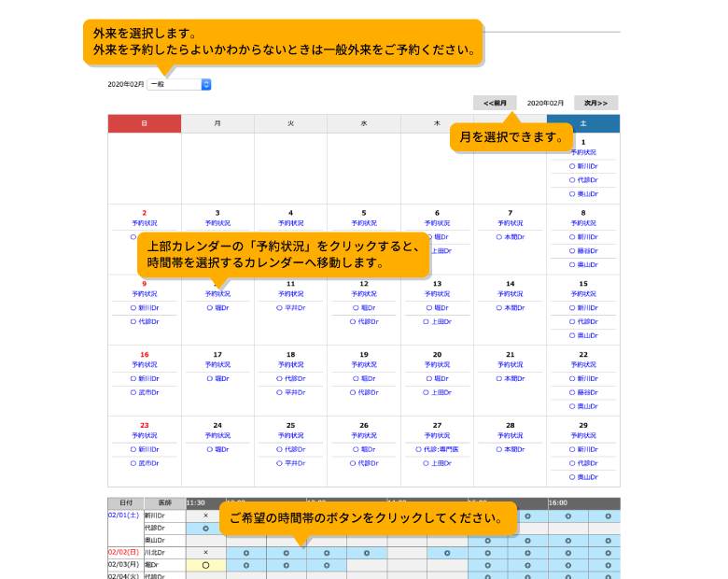The width and height of the screenshot is (728, 579).
Task: Click × mark in 新川Dr 11:30 cell
Action: (205, 515)
